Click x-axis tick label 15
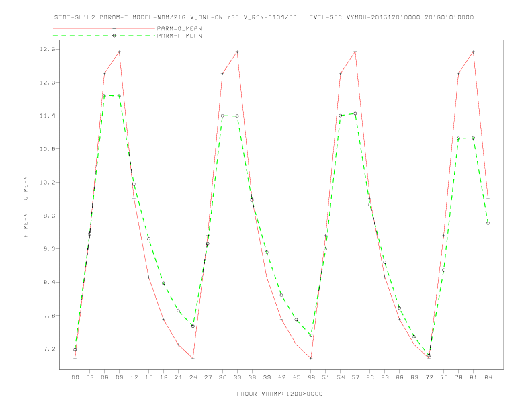532x411 pixels. pos(148,377)
